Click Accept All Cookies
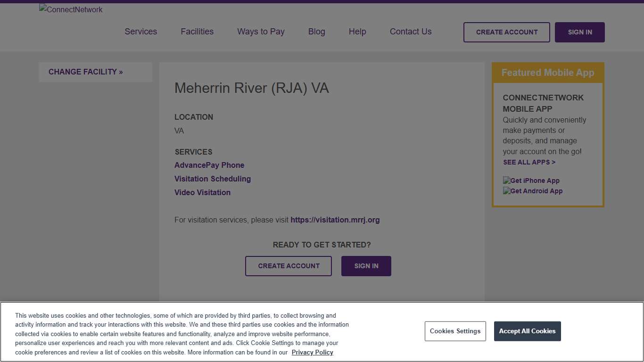 click(527, 331)
